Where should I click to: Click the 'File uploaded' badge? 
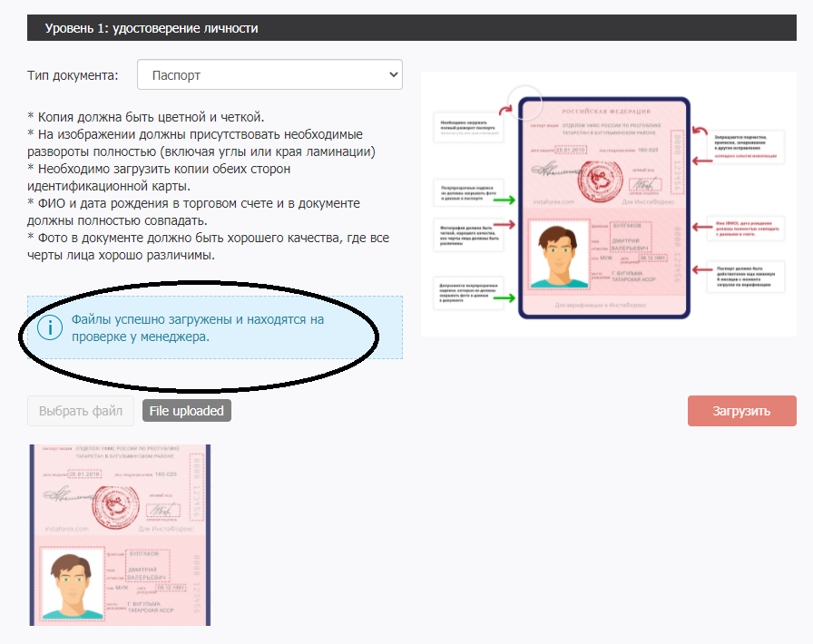pyautogui.click(x=186, y=411)
